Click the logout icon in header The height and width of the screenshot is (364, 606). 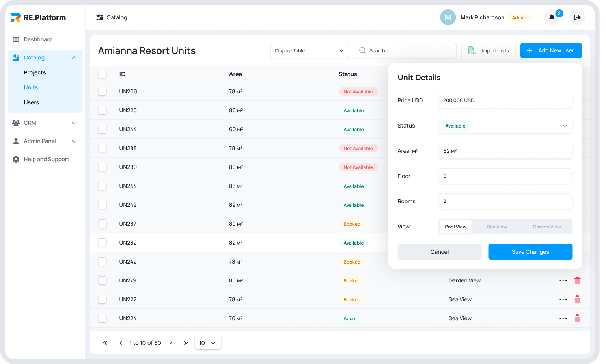577,17
